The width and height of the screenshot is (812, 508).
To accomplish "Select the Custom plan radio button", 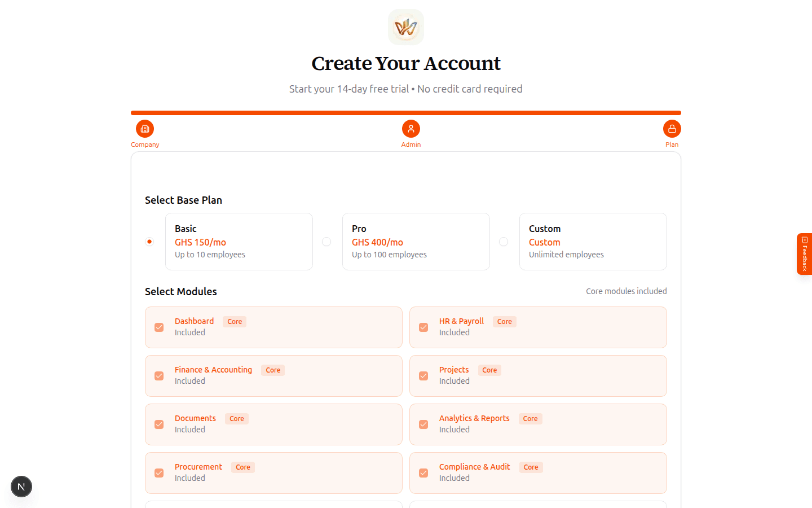I will [504, 242].
